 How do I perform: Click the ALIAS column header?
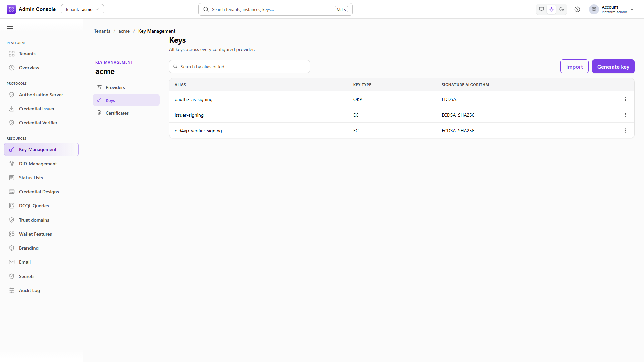click(x=180, y=85)
